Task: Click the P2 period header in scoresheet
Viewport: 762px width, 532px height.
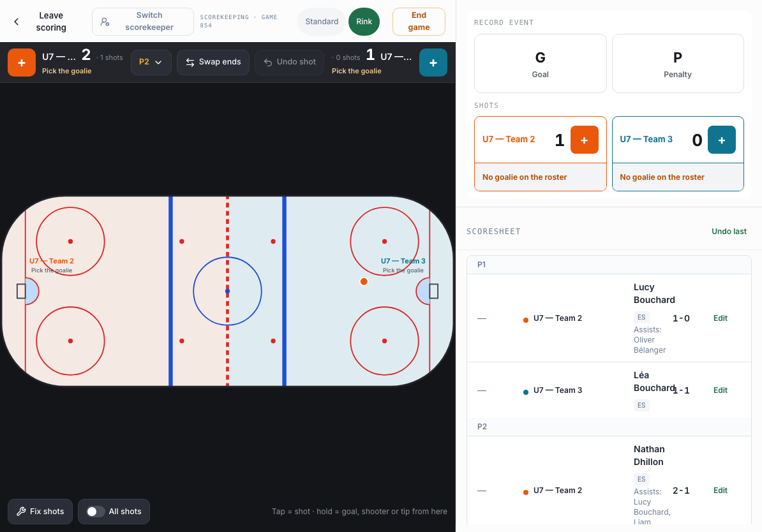Action: pos(609,427)
